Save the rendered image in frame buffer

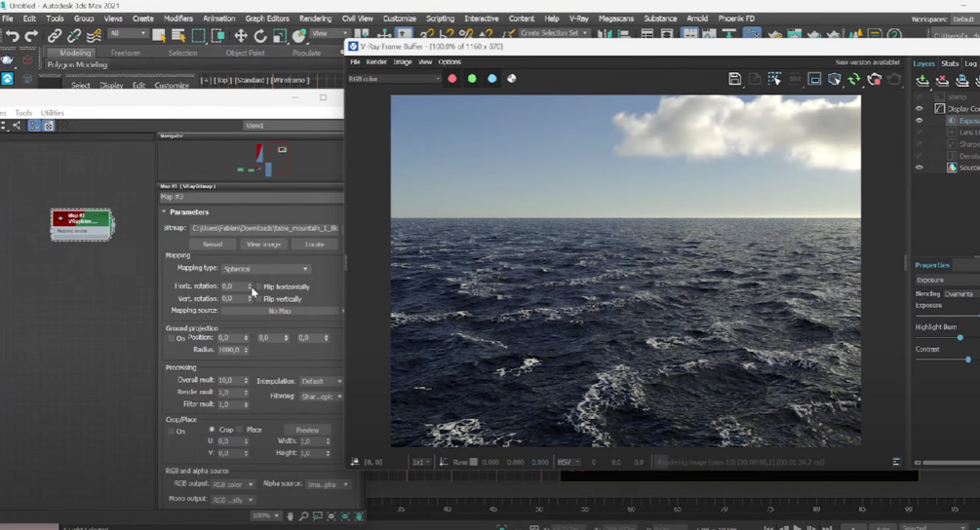click(735, 79)
